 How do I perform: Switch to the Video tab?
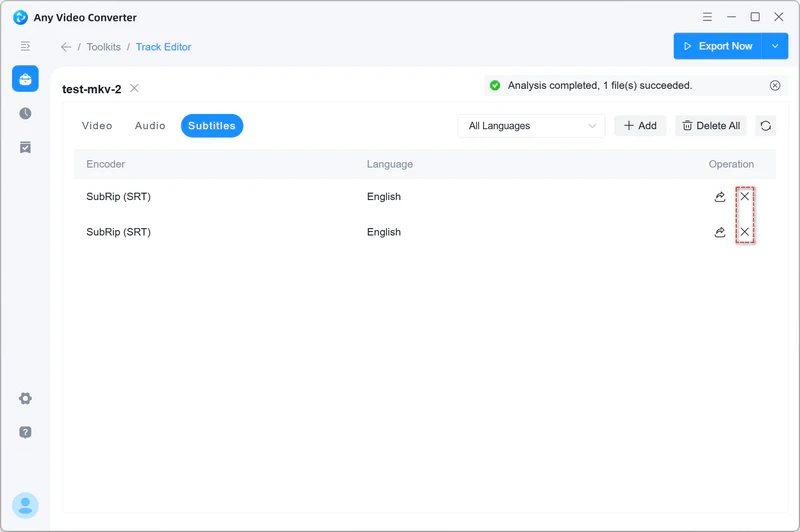97,126
